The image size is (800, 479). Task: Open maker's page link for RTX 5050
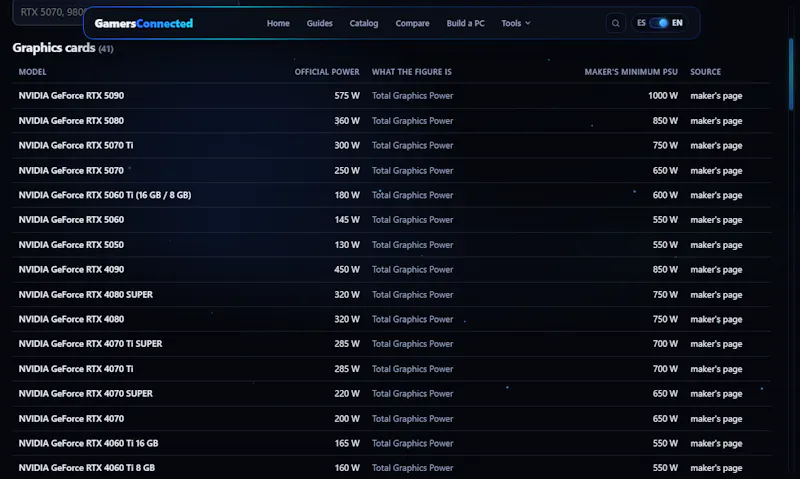coord(716,245)
